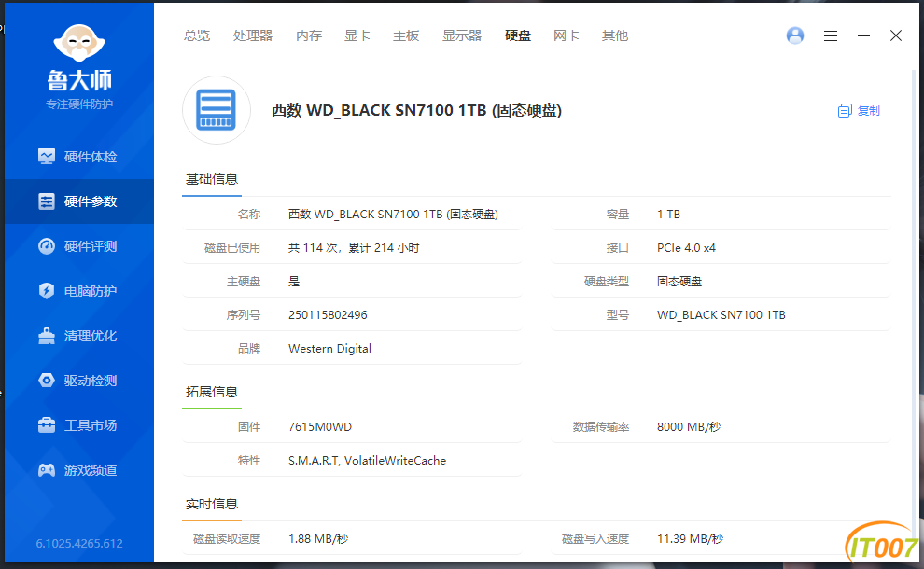Click the 硬盘类型 value 固态硬盘
Image resolution: width=924 pixels, height=569 pixels.
(679, 282)
